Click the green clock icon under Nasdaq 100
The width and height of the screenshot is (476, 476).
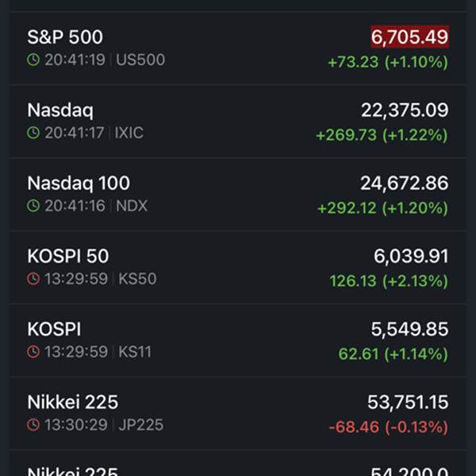[x=33, y=205]
